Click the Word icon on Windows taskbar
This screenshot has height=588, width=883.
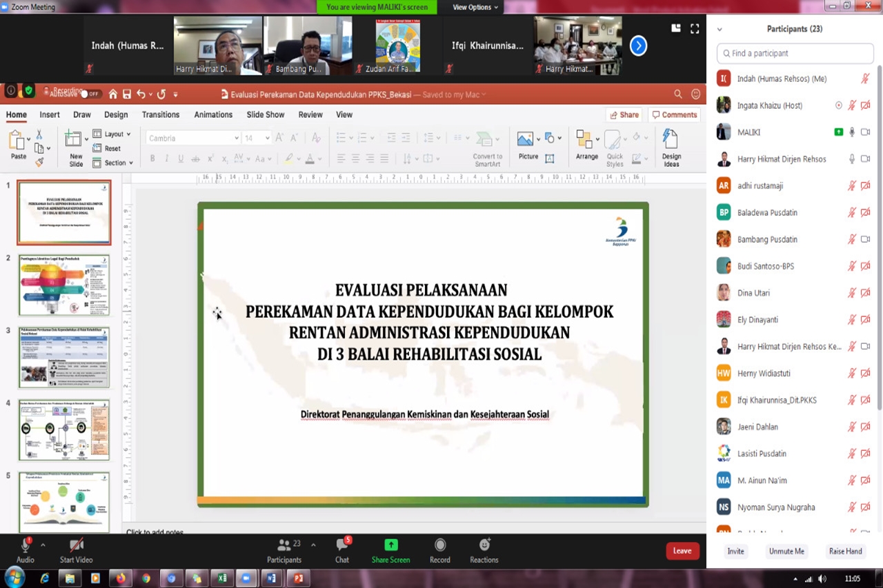[x=271, y=578]
